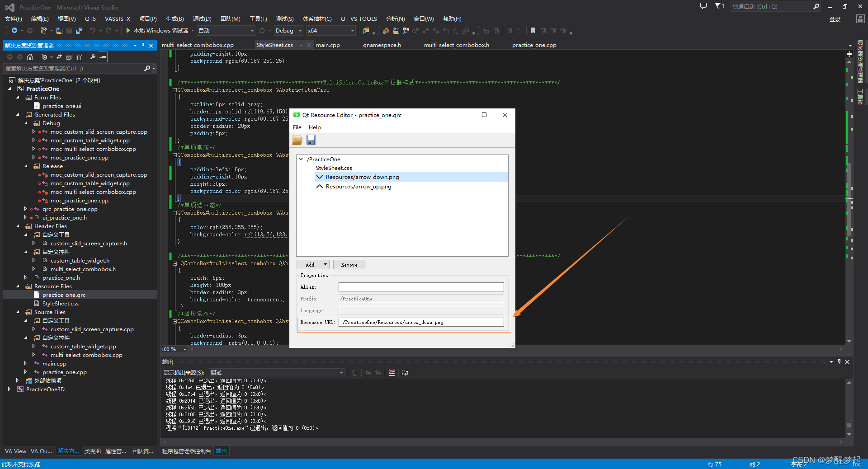Click the VASSISTX open file in solution icon

coord(396,31)
